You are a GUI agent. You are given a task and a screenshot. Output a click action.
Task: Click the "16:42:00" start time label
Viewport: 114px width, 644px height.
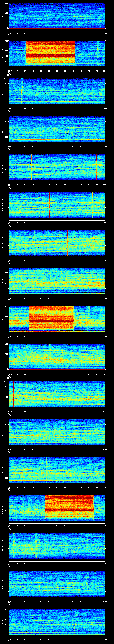pyautogui.click(x=9, y=450)
